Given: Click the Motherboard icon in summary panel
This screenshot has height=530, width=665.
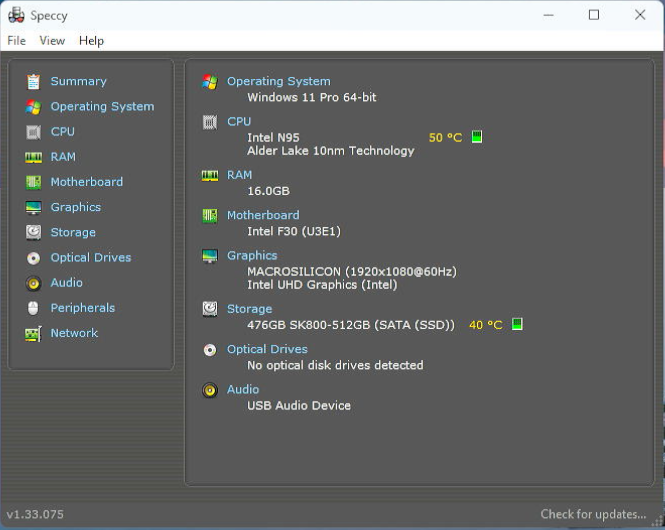Looking at the screenshot, I should pyautogui.click(x=210, y=216).
